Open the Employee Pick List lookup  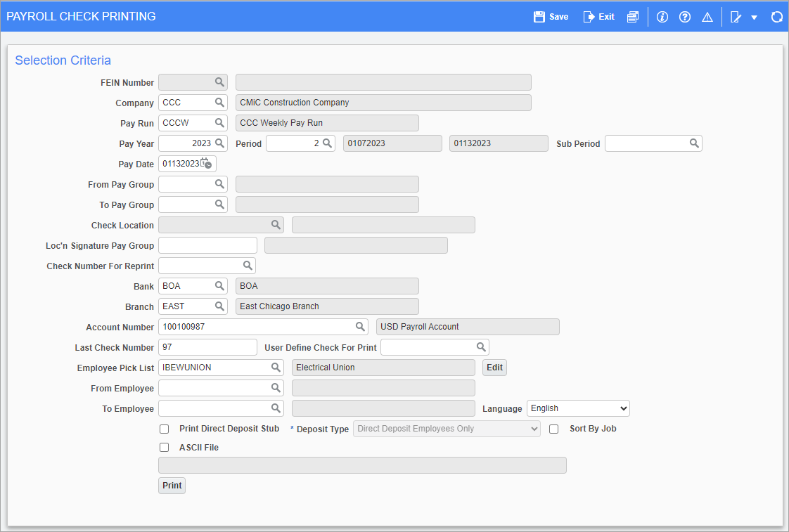[276, 368]
